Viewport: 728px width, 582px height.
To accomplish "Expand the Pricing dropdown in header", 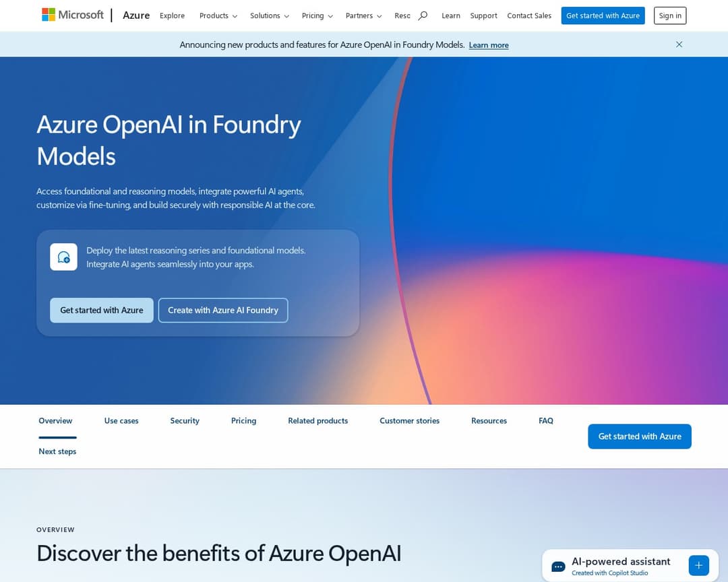I will tap(317, 15).
